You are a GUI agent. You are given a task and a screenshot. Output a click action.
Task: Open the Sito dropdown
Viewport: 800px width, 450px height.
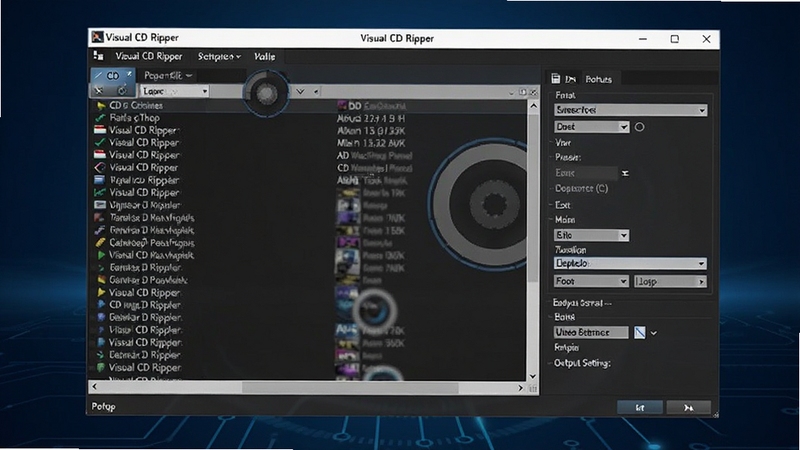click(592, 235)
